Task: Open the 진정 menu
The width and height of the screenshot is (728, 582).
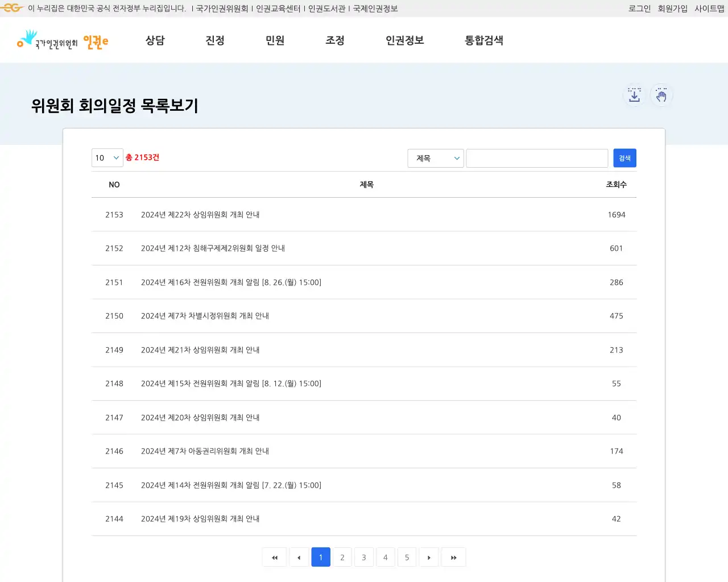Action: 215,40
